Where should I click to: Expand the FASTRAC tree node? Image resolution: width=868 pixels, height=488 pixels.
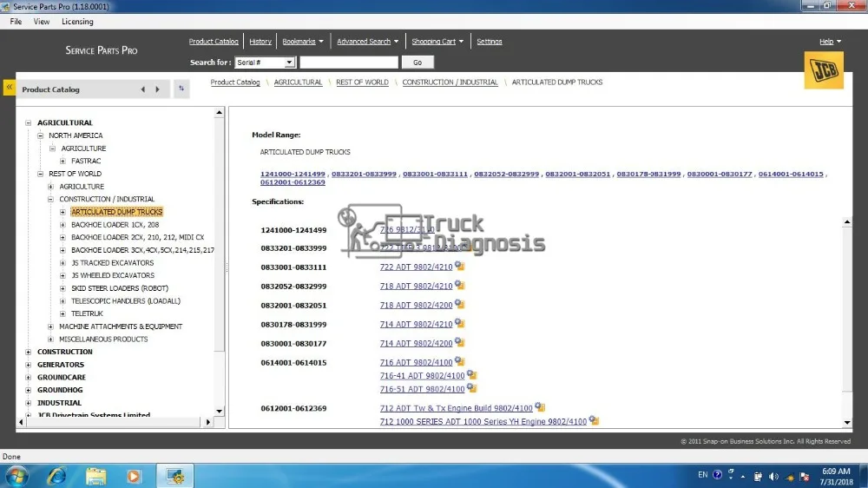(x=62, y=162)
